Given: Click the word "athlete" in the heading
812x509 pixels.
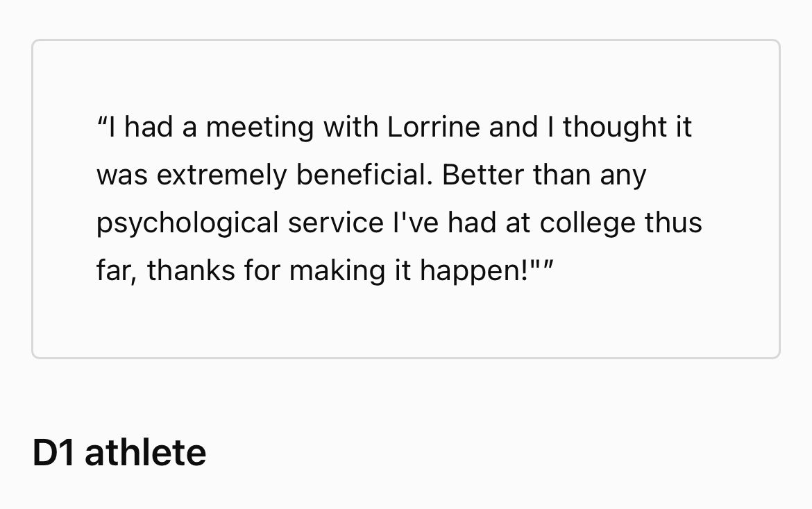Looking at the screenshot, I should 146,452.
